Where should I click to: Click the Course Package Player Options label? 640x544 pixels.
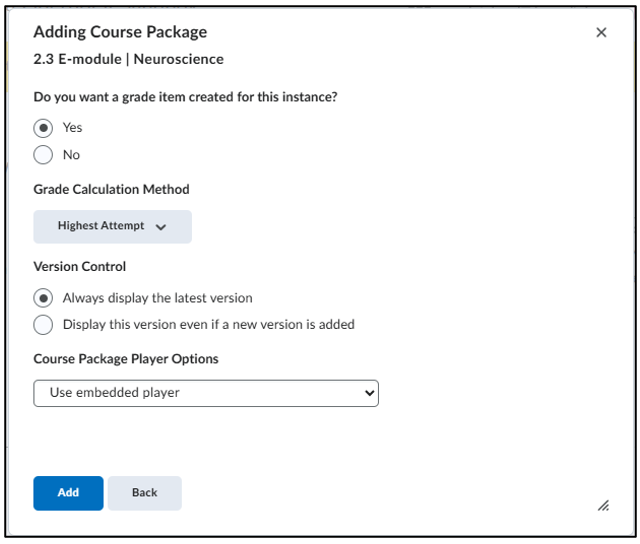point(126,359)
